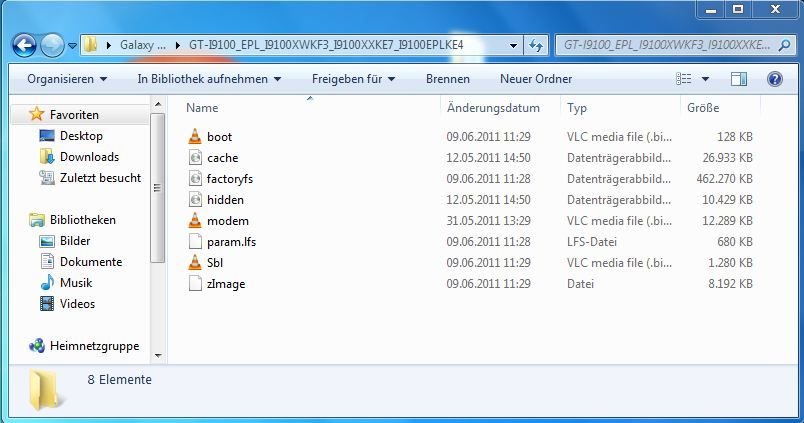Select the file name param.lfs
Image resolution: width=804 pixels, height=423 pixels.
[231, 242]
